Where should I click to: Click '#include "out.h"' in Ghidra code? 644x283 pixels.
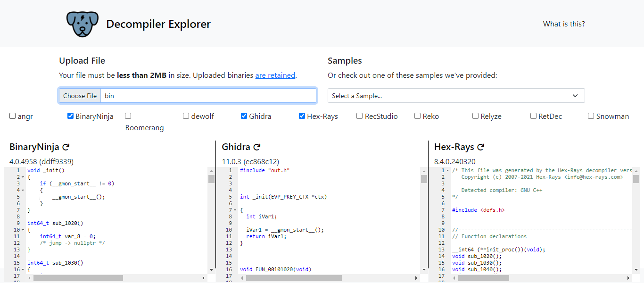tap(264, 170)
